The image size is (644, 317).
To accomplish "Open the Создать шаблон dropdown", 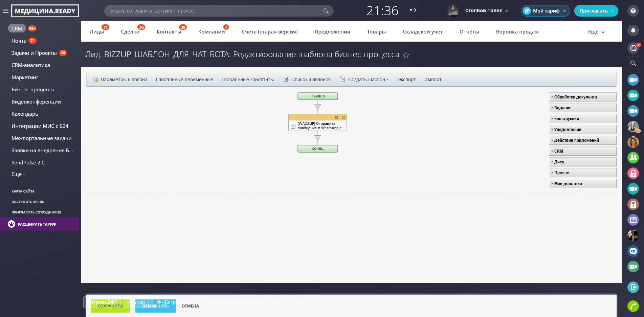I will click(x=368, y=80).
